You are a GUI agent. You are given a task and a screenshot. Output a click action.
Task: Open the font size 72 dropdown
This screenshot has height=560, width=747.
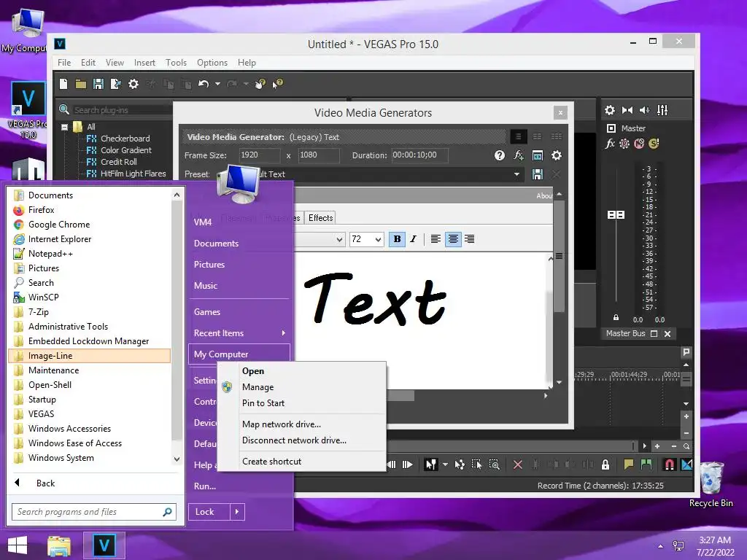point(378,239)
